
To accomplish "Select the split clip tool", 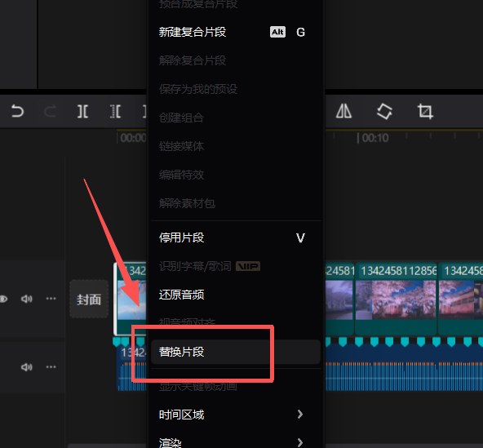I will pyautogui.click(x=82, y=111).
